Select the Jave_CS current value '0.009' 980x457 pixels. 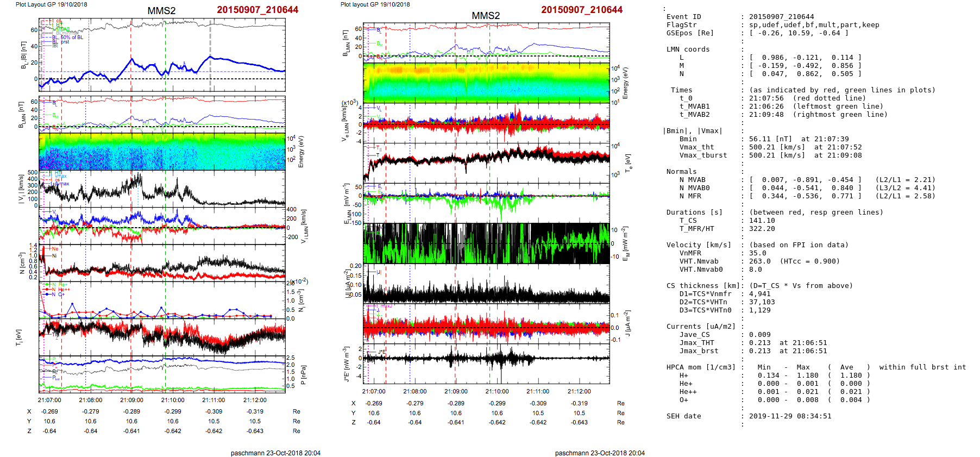760,335
